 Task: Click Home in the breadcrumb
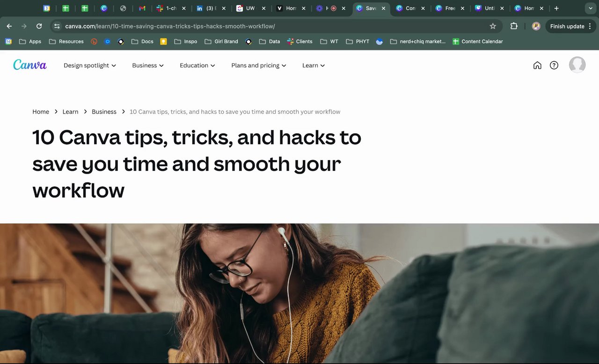(x=41, y=112)
